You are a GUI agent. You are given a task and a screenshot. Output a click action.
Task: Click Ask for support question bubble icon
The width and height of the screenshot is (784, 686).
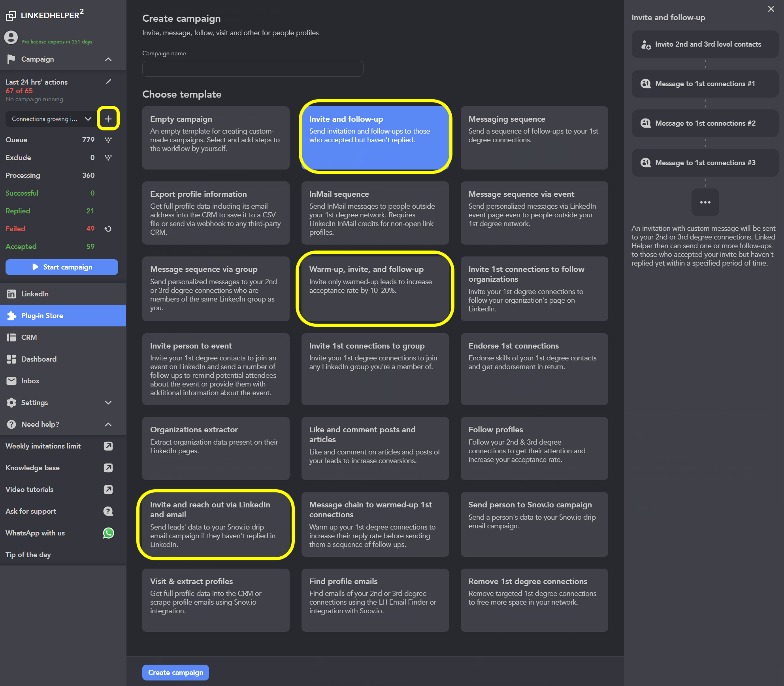pyautogui.click(x=108, y=511)
